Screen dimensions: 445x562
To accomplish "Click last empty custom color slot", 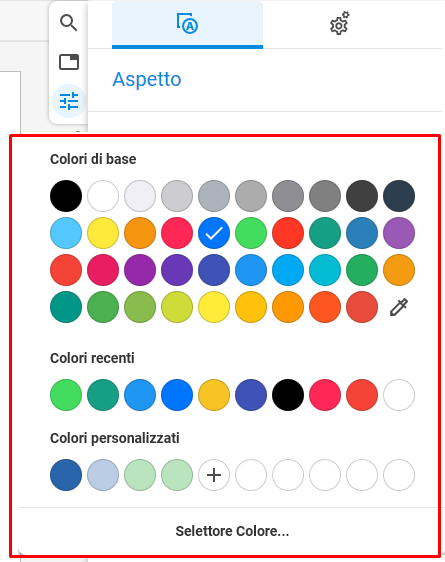I will (399, 475).
